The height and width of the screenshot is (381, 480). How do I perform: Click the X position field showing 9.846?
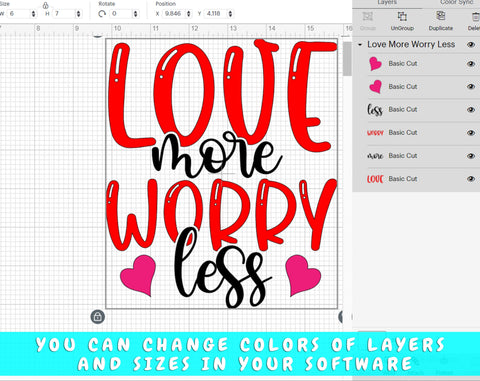[174, 14]
